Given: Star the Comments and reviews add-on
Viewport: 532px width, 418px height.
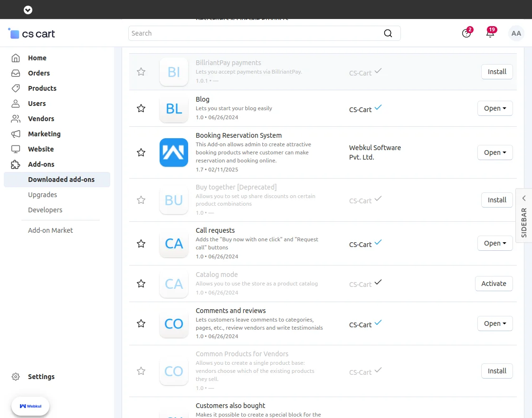Looking at the screenshot, I should (x=141, y=323).
